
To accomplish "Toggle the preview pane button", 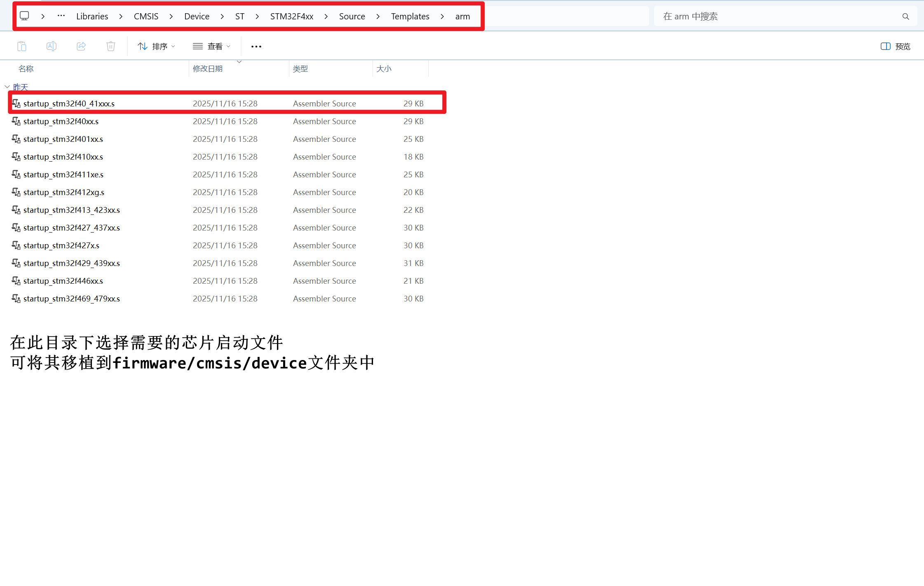I will (895, 46).
